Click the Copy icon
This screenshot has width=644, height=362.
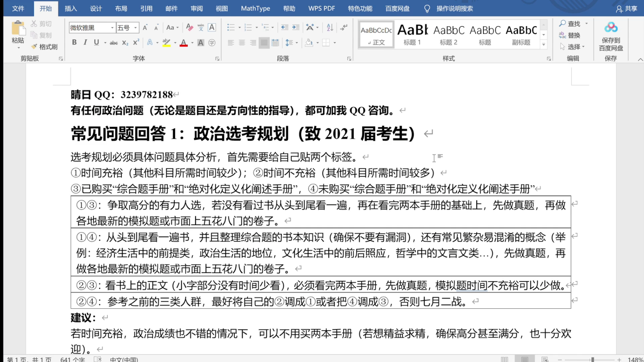pyautogui.click(x=34, y=35)
